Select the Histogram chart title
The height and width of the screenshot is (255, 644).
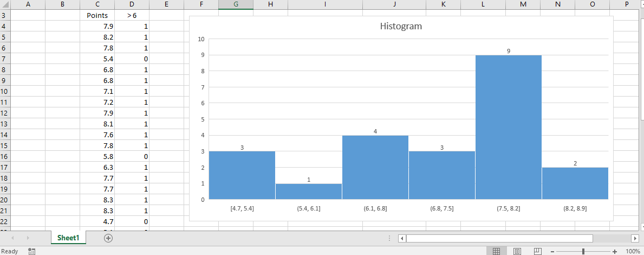click(401, 26)
